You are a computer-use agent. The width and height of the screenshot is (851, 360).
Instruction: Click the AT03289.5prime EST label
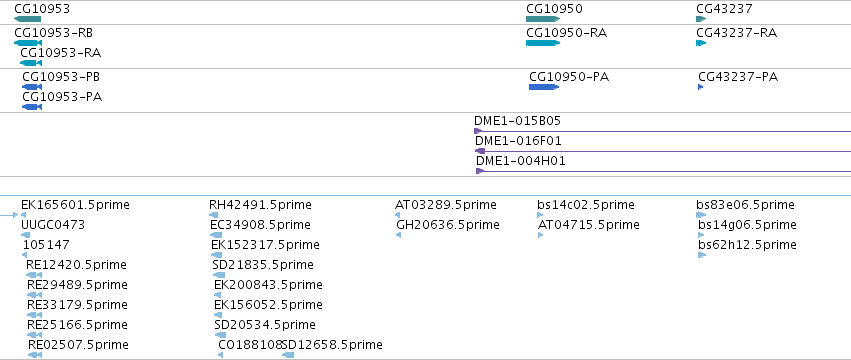446,205
